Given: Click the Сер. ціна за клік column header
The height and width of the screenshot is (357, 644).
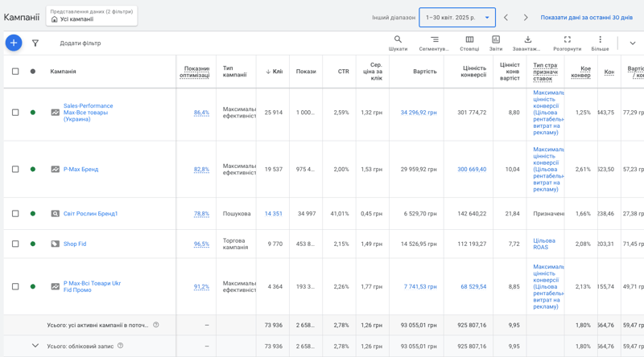Looking at the screenshot, I should coord(373,72).
